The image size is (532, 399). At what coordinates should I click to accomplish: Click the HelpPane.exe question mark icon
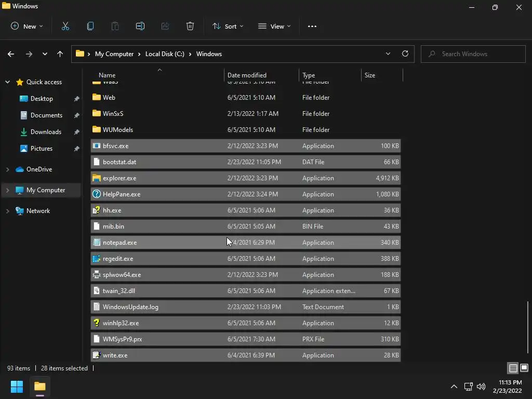pos(96,194)
